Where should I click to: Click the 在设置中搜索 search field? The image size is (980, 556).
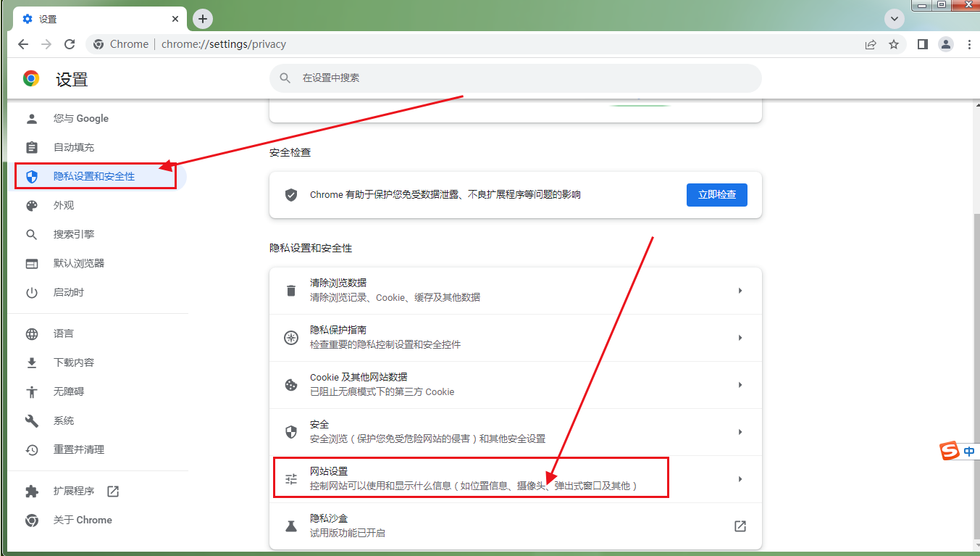516,78
